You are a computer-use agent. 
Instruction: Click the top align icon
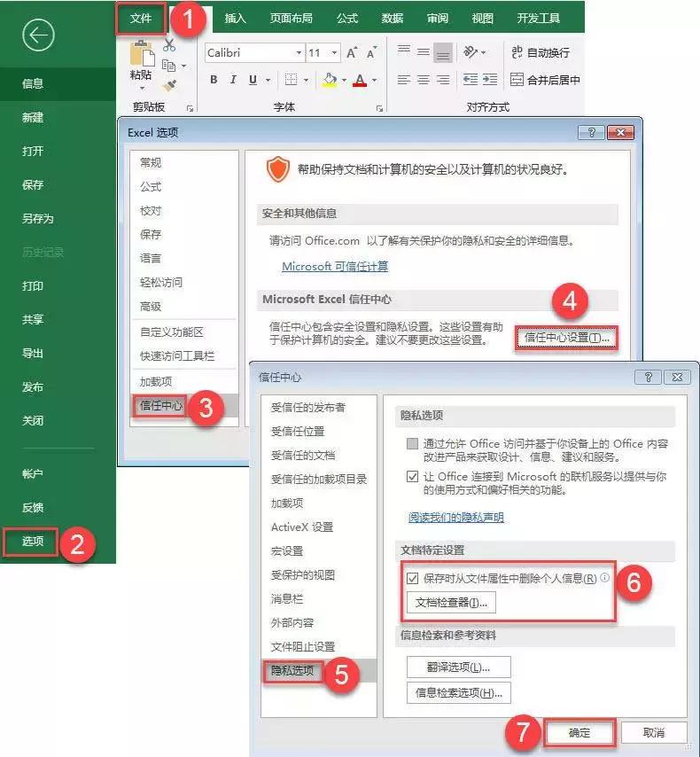point(403,51)
